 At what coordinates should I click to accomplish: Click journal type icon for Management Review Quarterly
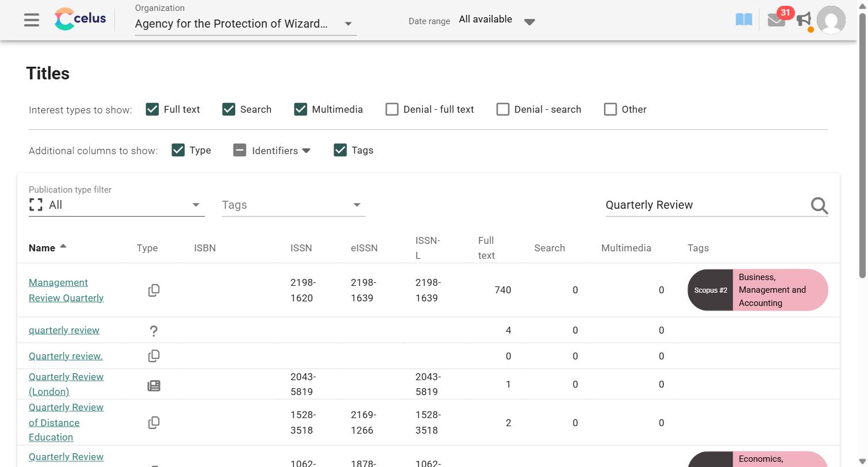[154, 290]
